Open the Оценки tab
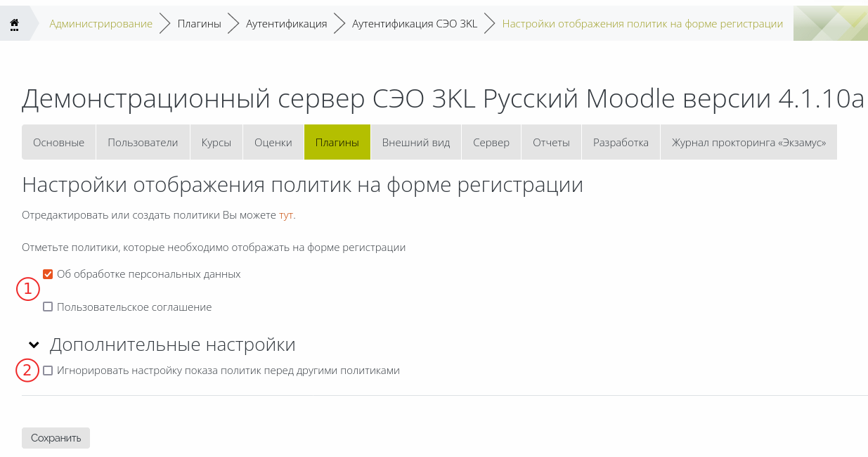This screenshot has width=868, height=457. [x=273, y=142]
